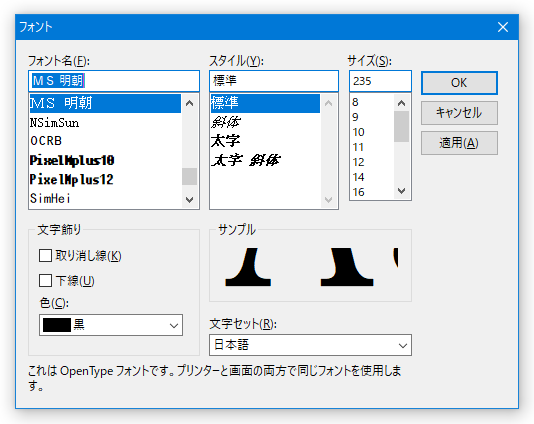Screen dimensions: 534x424
Task: Click the black color swatch in 色 combo
Action: (57, 325)
